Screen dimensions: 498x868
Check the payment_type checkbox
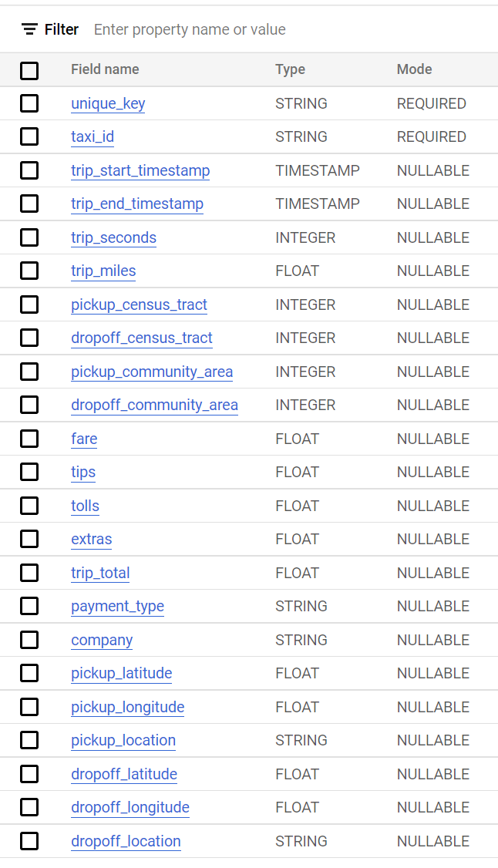[29, 606]
